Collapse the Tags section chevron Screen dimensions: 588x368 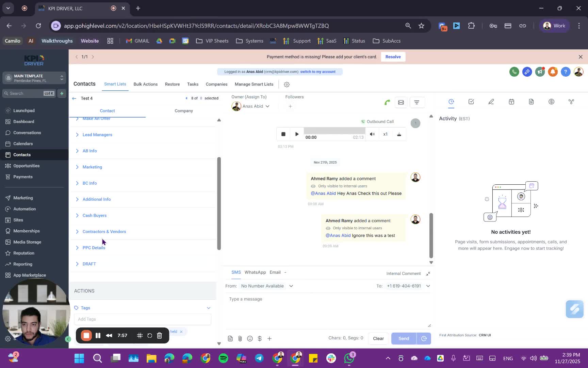pos(209,308)
